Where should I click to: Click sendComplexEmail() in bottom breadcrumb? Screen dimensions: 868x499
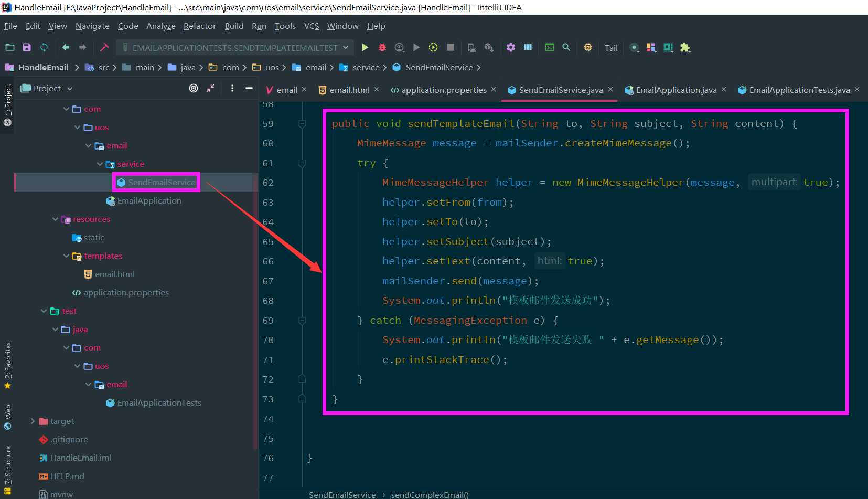point(430,494)
